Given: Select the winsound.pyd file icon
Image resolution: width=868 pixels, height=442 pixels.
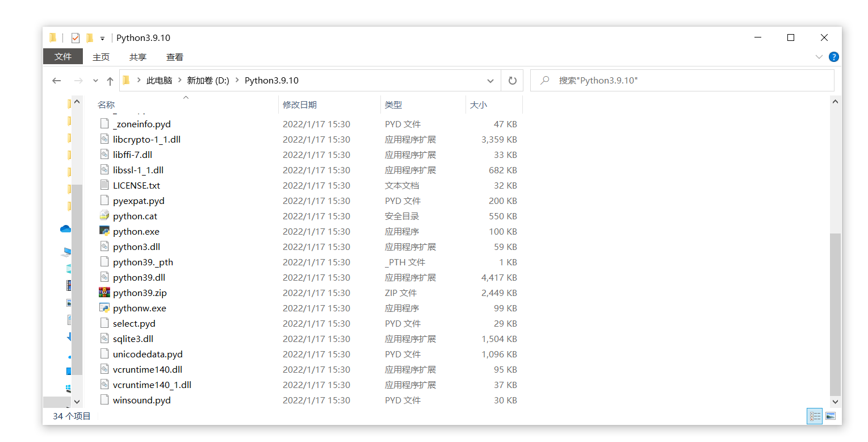Looking at the screenshot, I should [x=104, y=400].
